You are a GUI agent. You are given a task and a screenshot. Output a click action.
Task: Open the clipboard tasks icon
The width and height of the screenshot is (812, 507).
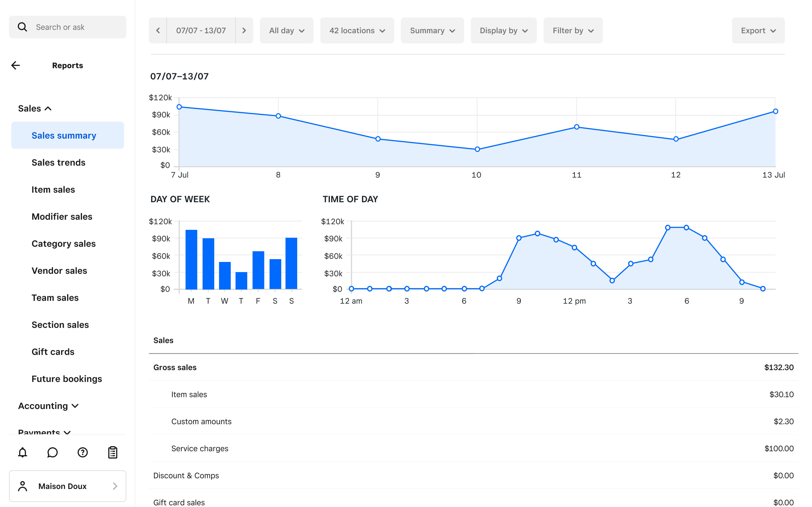coord(113,452)
